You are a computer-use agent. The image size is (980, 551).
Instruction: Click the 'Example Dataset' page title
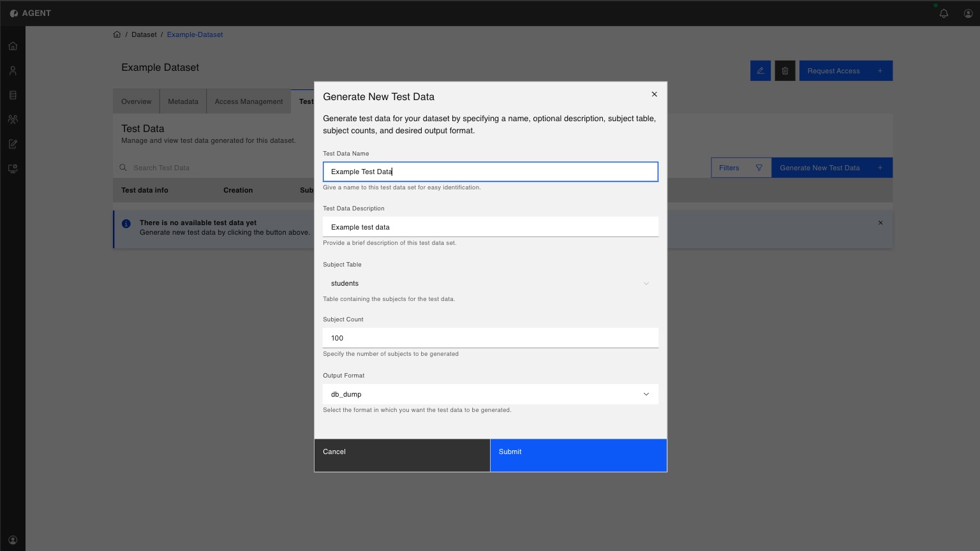tap(160, 68)
